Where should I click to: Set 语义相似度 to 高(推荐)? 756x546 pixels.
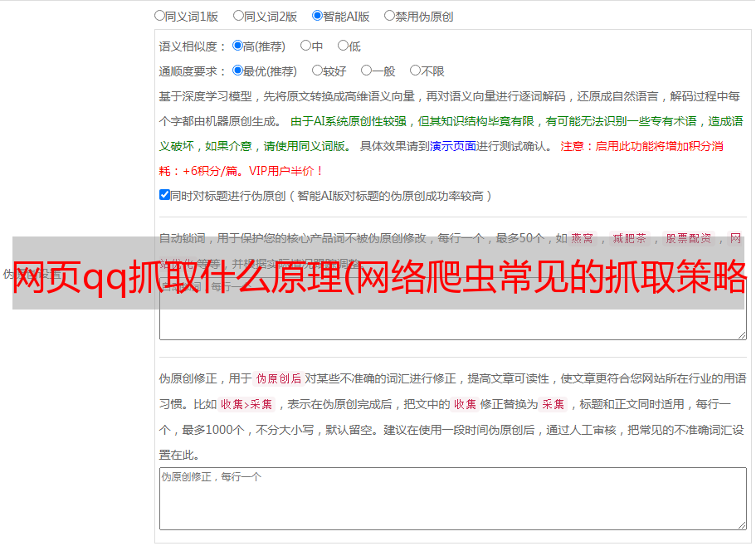coord(237,46)
